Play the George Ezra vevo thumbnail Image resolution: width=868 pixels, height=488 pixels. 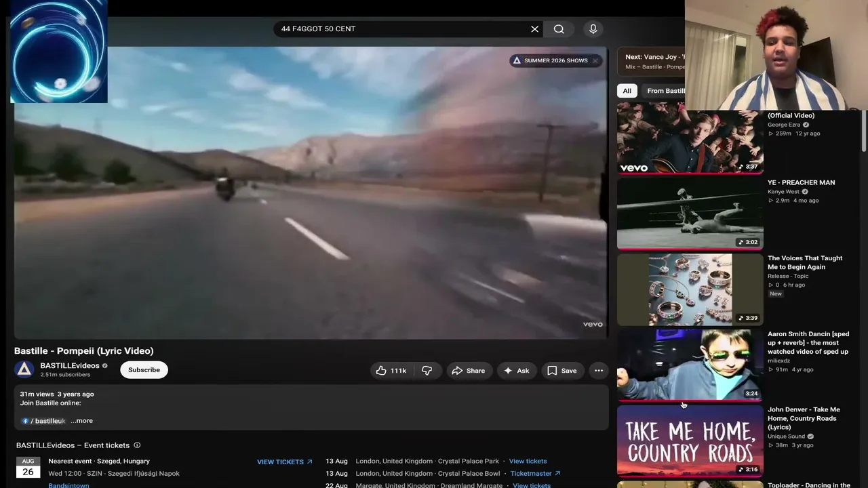click(690, 138)
